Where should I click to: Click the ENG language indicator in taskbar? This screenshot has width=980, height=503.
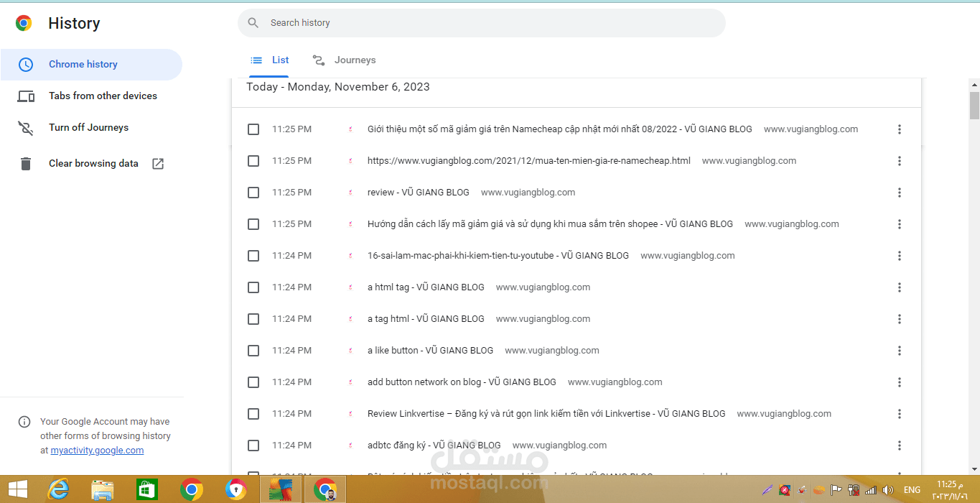coord(912,490)
